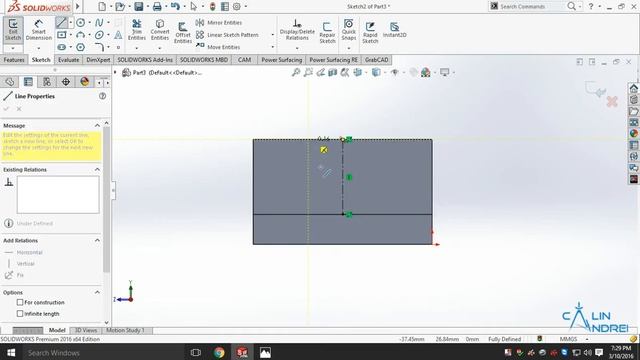The width and height of the screenshot is (640, 360).
Task: Open the ConfigurationManager tab
Action: 47,82
